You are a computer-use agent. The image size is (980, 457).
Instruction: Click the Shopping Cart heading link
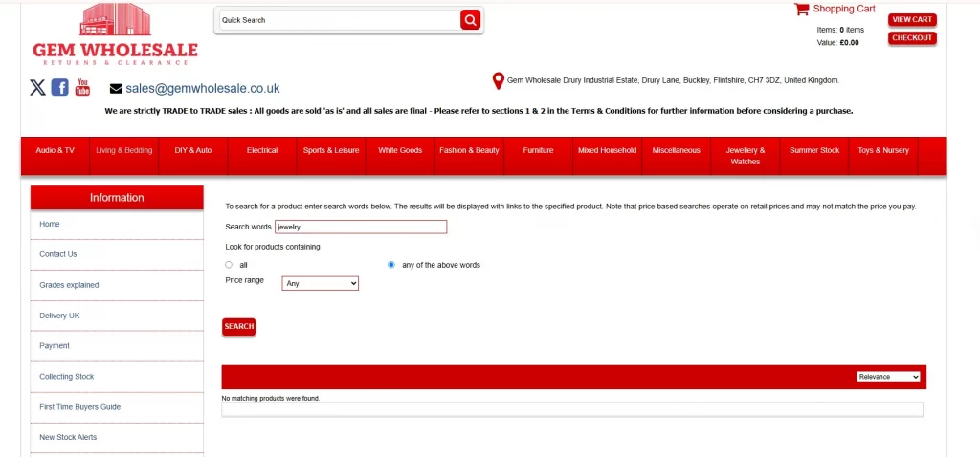tap(844, 9)
